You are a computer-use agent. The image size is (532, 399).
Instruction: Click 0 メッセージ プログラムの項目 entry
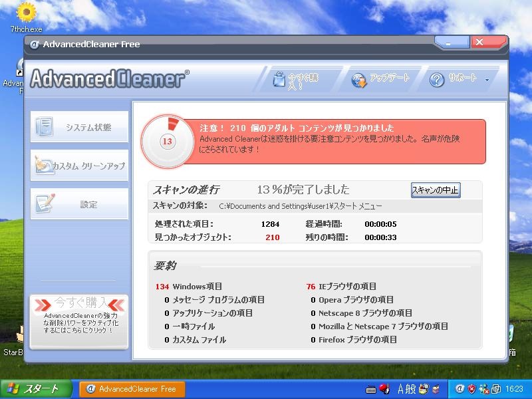point(214,300)
